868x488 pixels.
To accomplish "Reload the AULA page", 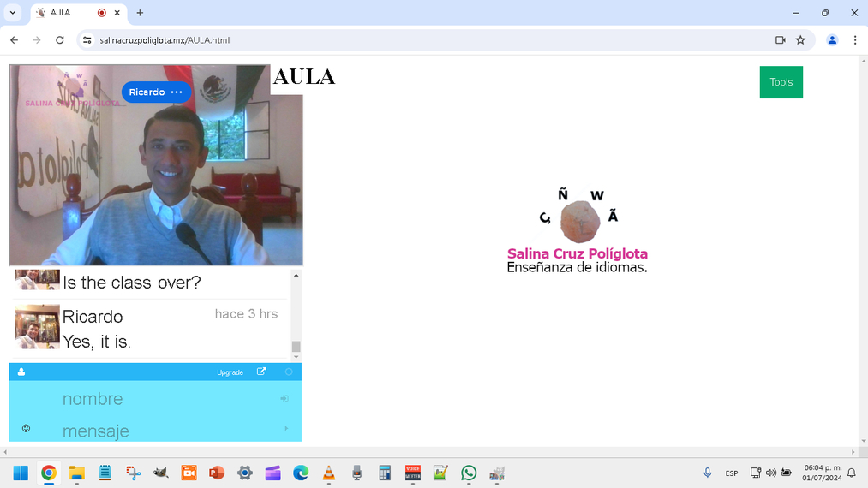I will [60, 40].
